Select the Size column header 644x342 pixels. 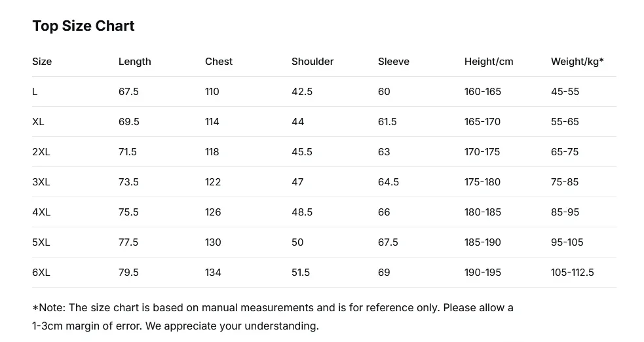coord(42,62)
